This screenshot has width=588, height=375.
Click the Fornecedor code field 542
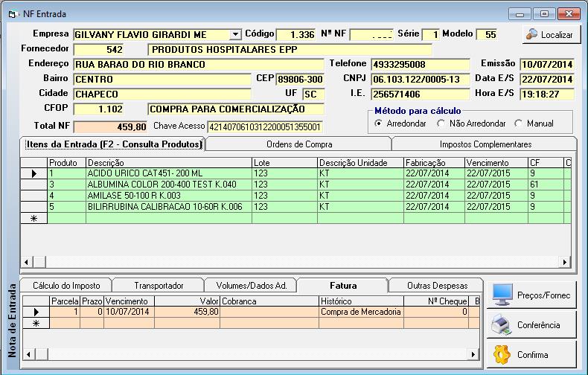(98, 50)
